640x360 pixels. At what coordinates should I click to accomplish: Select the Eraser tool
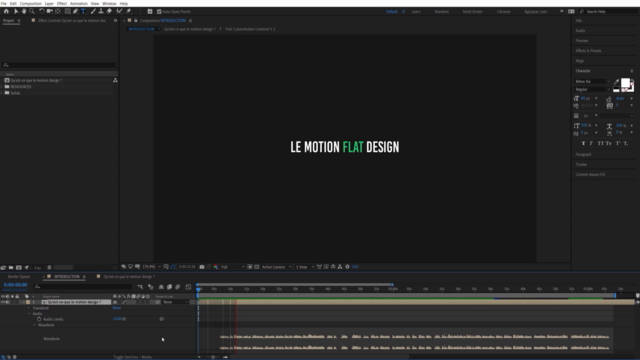109,11
